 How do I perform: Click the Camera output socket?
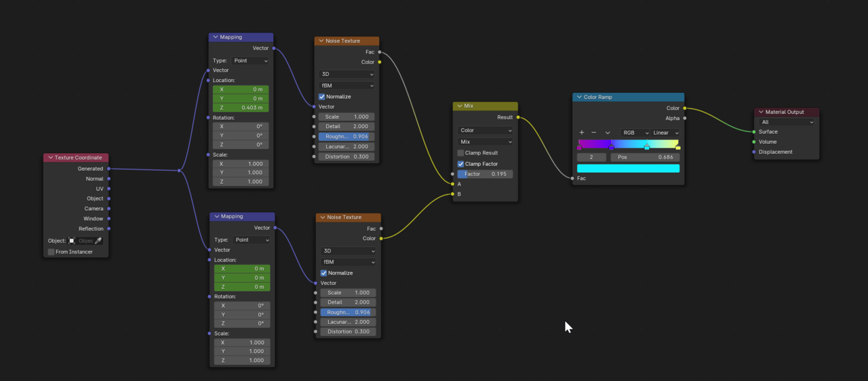click(x=108, y=209)
